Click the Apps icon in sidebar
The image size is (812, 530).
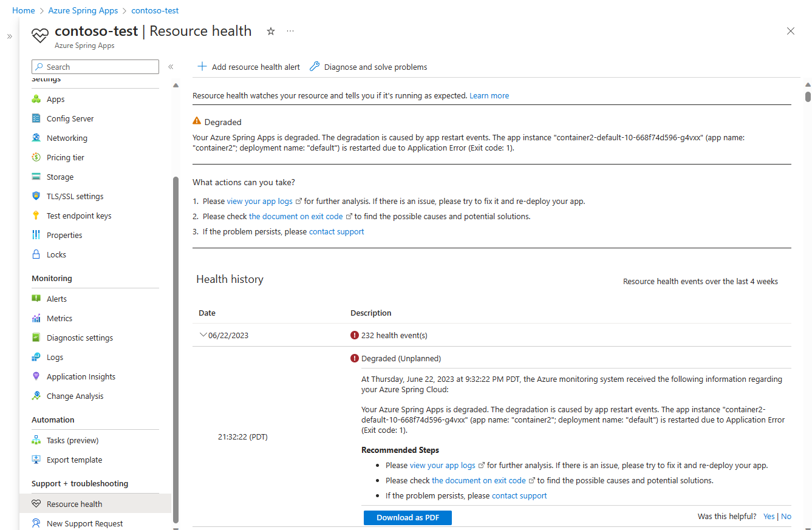point(36,99)
